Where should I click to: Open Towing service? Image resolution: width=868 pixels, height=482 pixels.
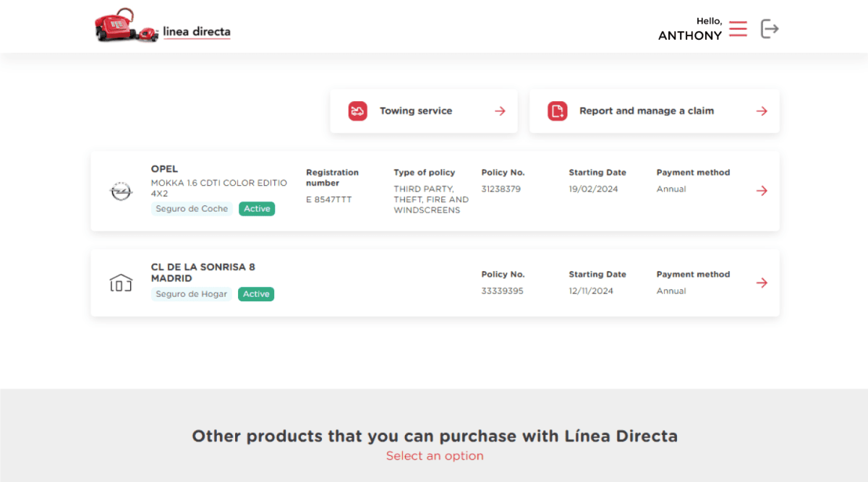click(424, 111)
